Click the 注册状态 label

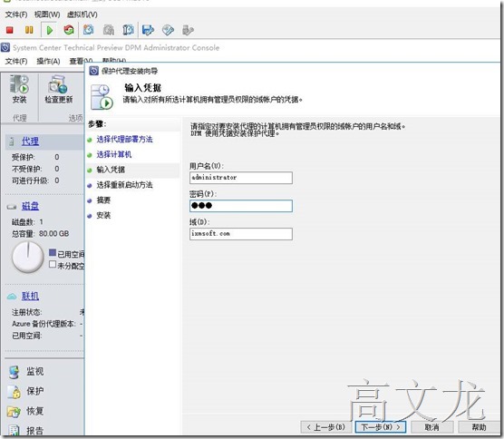coord(27,312)
